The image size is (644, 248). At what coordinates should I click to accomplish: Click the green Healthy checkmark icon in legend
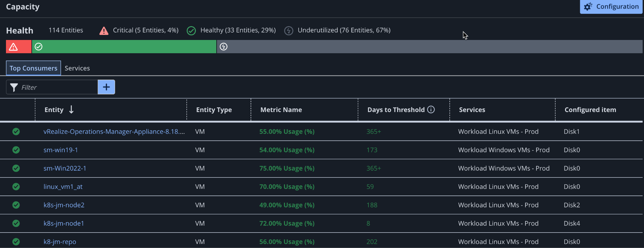click(191, 31)
